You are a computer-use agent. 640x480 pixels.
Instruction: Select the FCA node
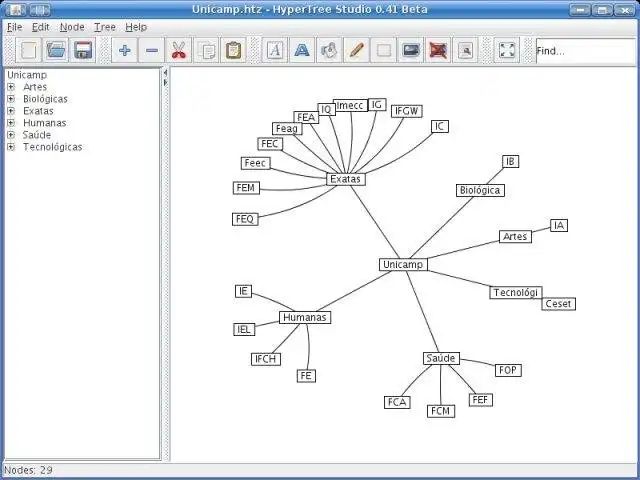pyautogui.click(x=397, y=402)
